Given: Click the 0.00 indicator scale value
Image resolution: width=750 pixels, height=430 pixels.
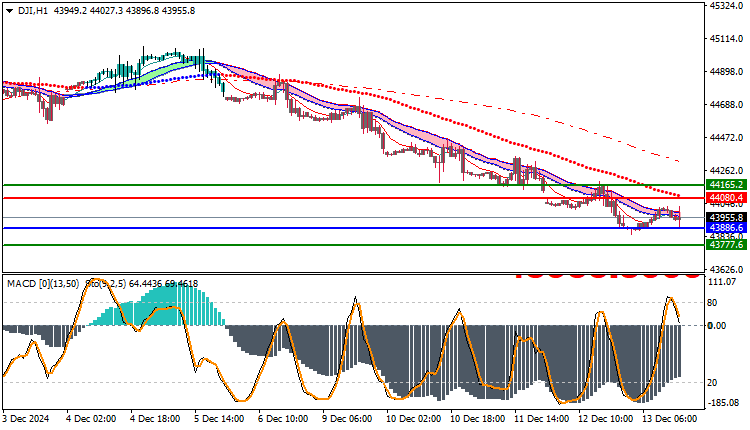Looking at the screenshot, I should tap(717, 326).
